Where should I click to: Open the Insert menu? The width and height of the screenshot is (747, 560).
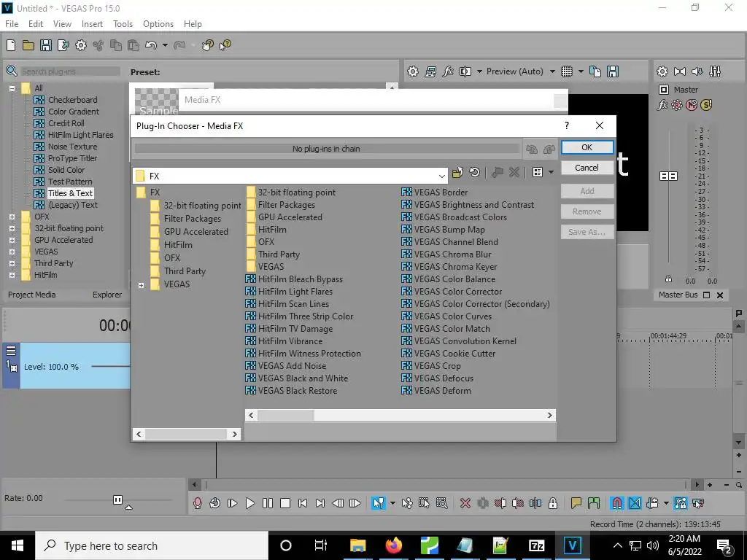[x=92, y=24]
